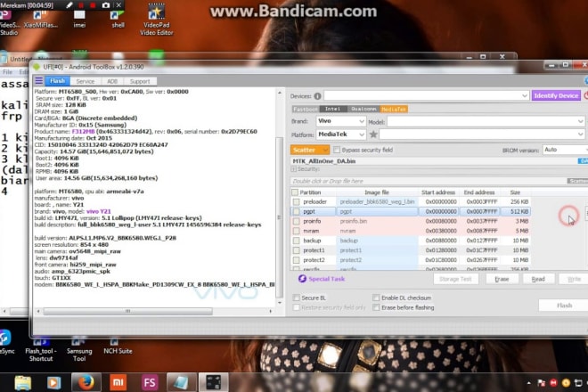Toggle Erase before flashing checkbox
Image resolution: width=588 pixels, height=392 pixels.
pyautogui.click(x=376, y=307)
